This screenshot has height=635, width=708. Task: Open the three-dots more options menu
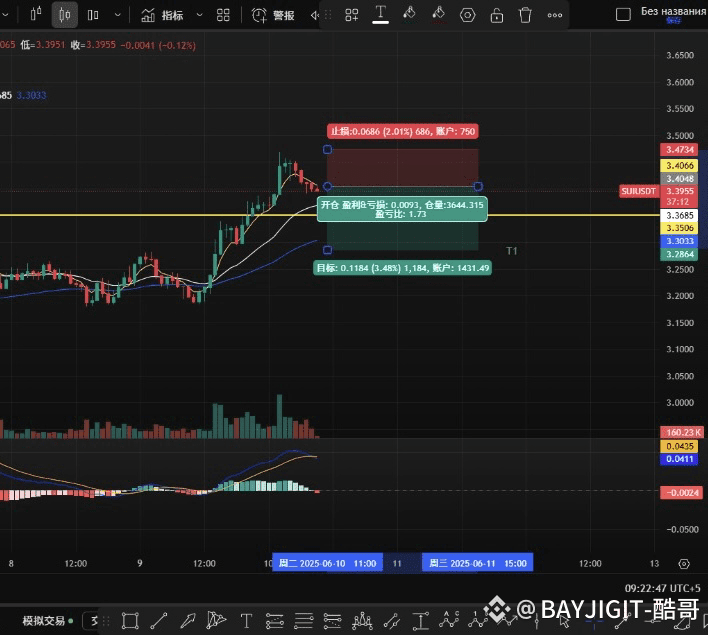554,15
